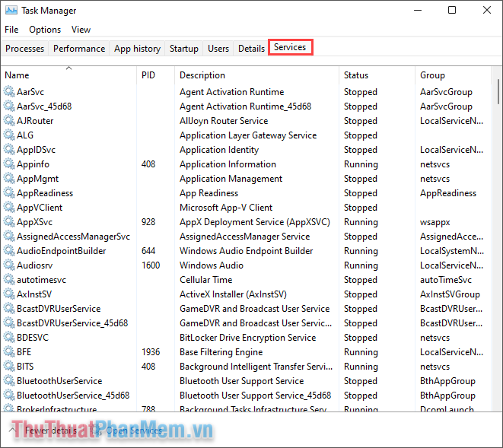Click the AxInstSVGroup group cell
Screen dimensions: 503x448
[450, 294]
